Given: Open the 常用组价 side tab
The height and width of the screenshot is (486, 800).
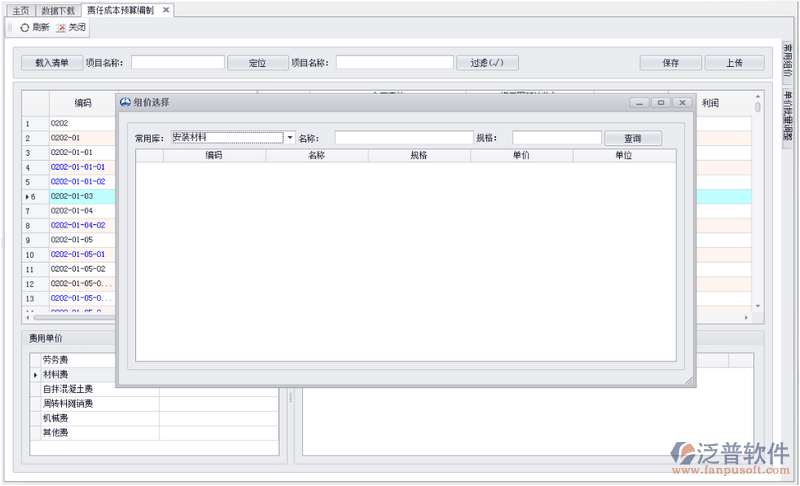Looking at the screenshot, I should (x=788, y=61).
